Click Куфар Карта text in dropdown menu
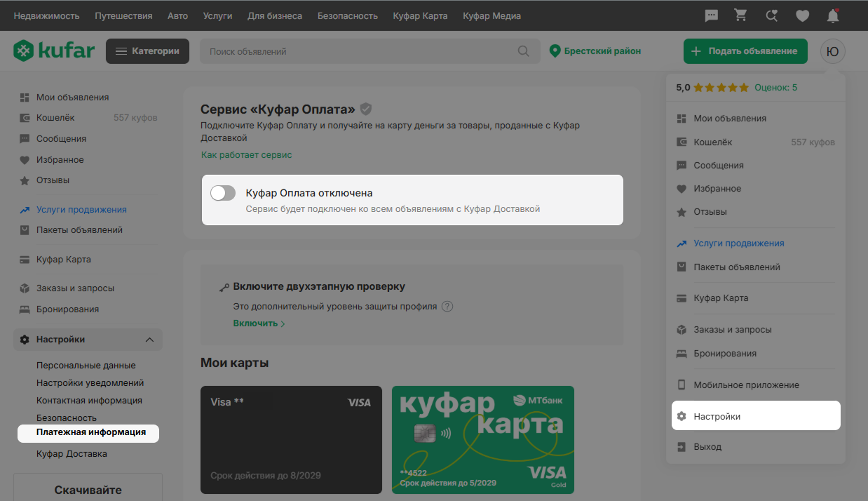Viewport: 868px width, 501px height. [721, 298]
